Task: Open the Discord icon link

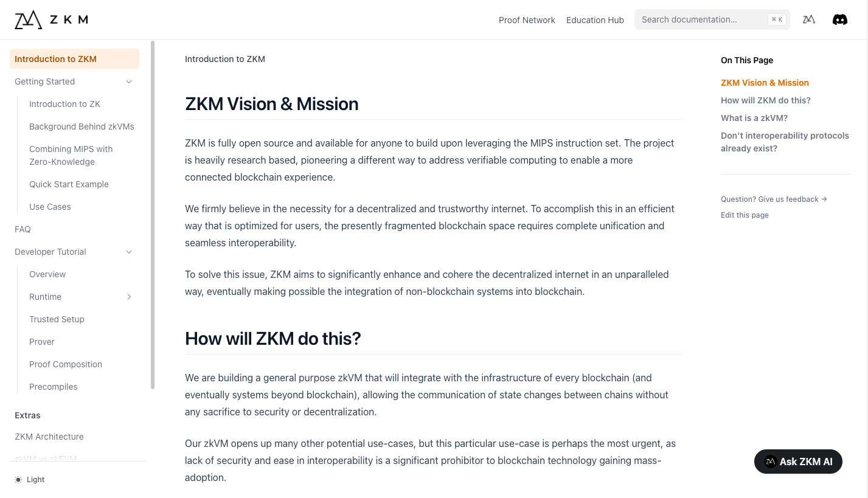Action: point(839,19)
